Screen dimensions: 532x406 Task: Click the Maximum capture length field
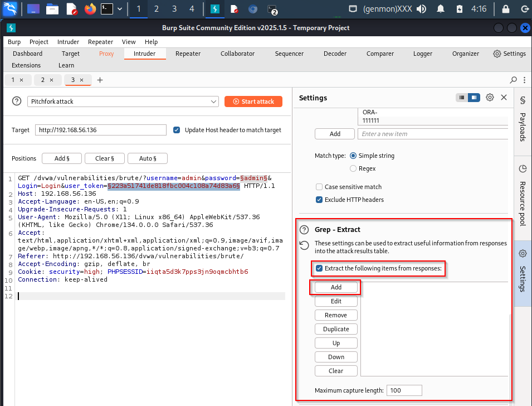pos(404,390)
